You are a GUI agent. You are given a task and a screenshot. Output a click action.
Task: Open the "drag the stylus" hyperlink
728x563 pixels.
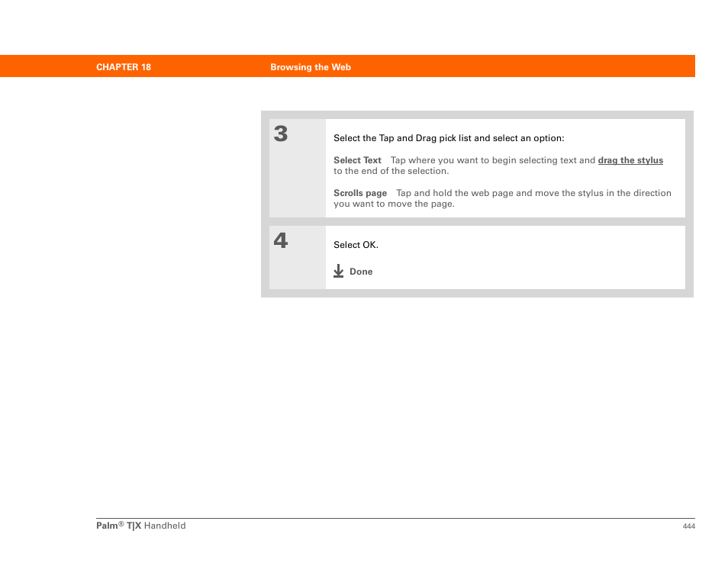pos(630,160)
